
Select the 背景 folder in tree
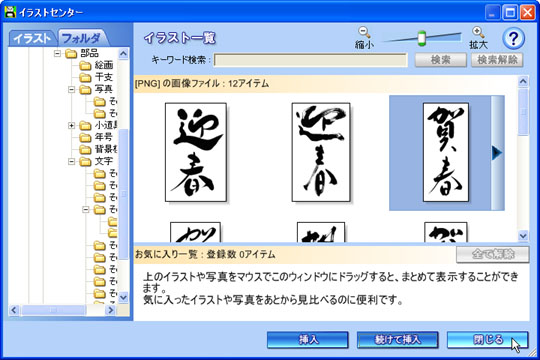coord(106,149)
